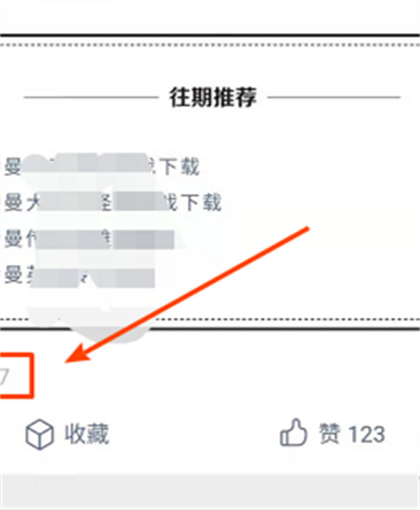Click the line right of 往期推荐

click(334, 97)
